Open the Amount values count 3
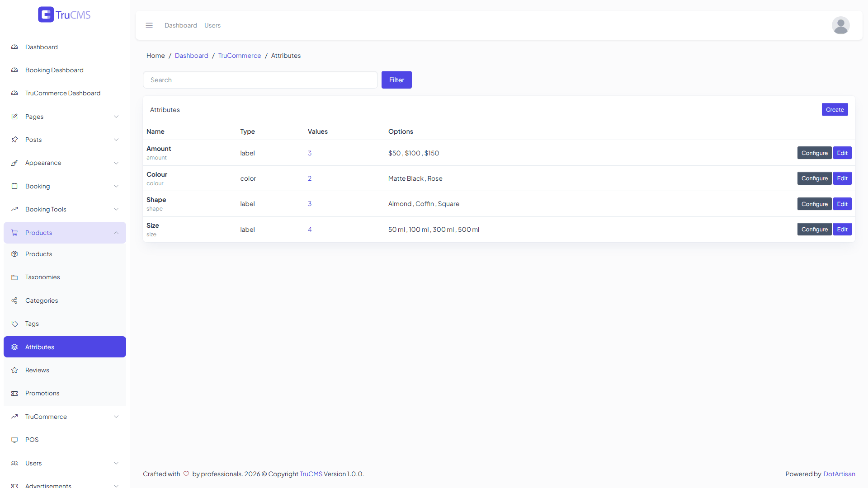868x488 pixels. point(310,153)
